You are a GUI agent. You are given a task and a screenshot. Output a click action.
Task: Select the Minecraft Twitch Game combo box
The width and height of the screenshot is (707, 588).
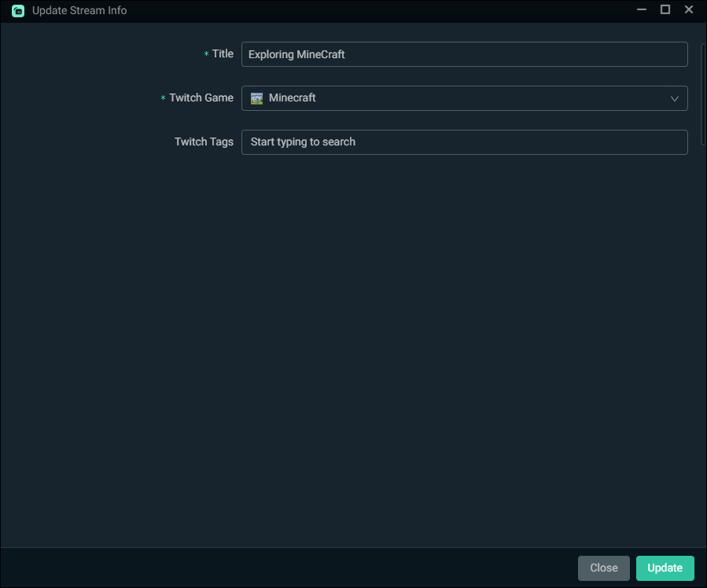[465, 98]
